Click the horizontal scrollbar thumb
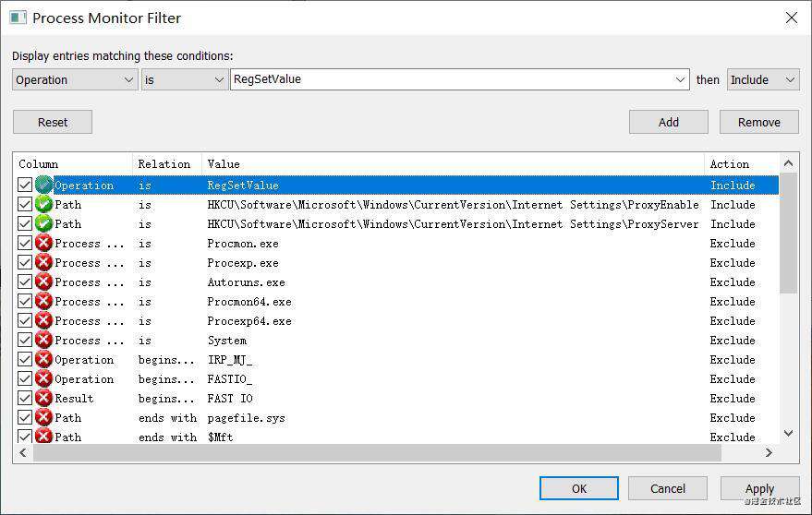Viewport: 812px width, 515px height. tap(377, 452)
